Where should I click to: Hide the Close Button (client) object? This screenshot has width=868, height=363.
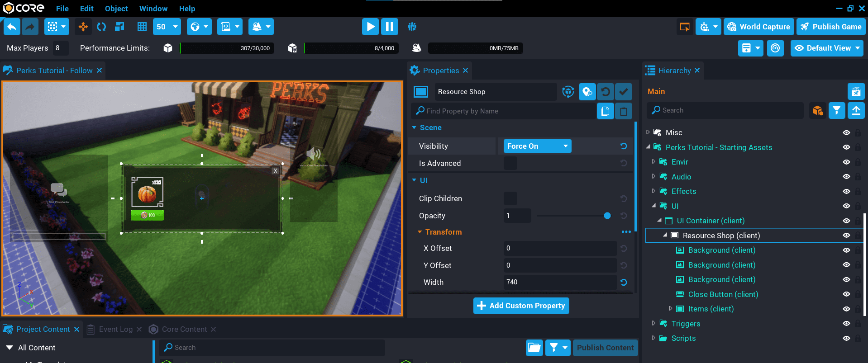(x=846, y=294)
